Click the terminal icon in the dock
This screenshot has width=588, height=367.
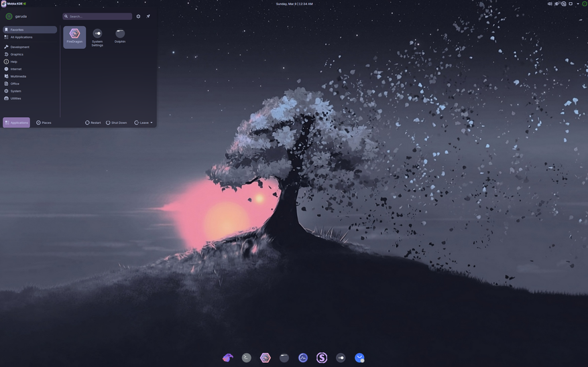pos(246,358)
